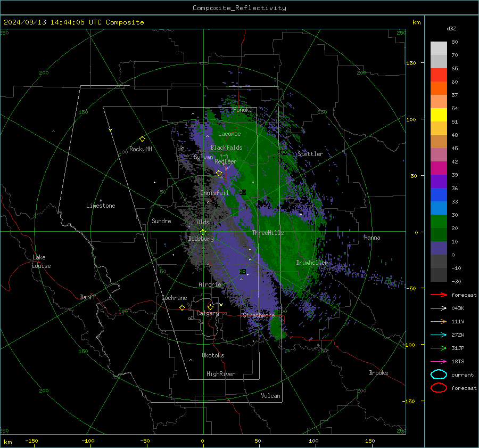Select the yellow 54 dBZ color swatch
This screenshot has height=448, width=479.
coord(439,115)
